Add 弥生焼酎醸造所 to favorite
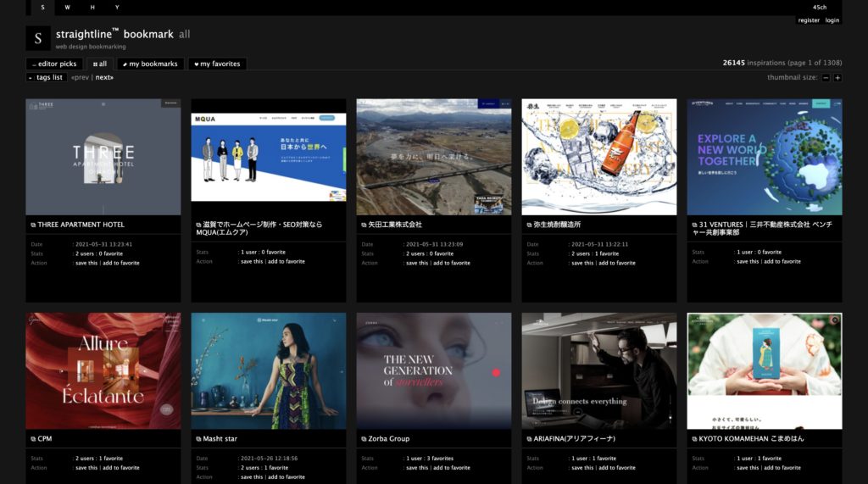The height and width of the screenshot is (484, 868). tap(617, 263)
